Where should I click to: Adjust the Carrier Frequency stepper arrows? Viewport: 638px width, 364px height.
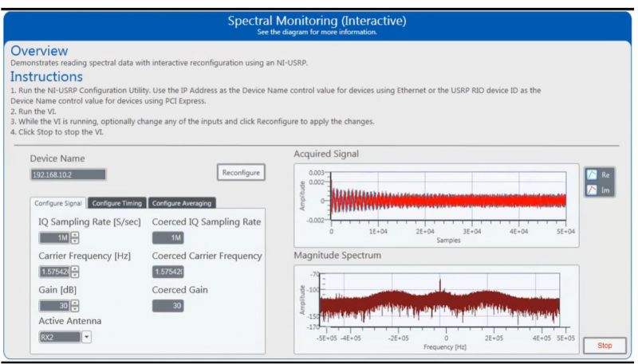tap(75, 272)
